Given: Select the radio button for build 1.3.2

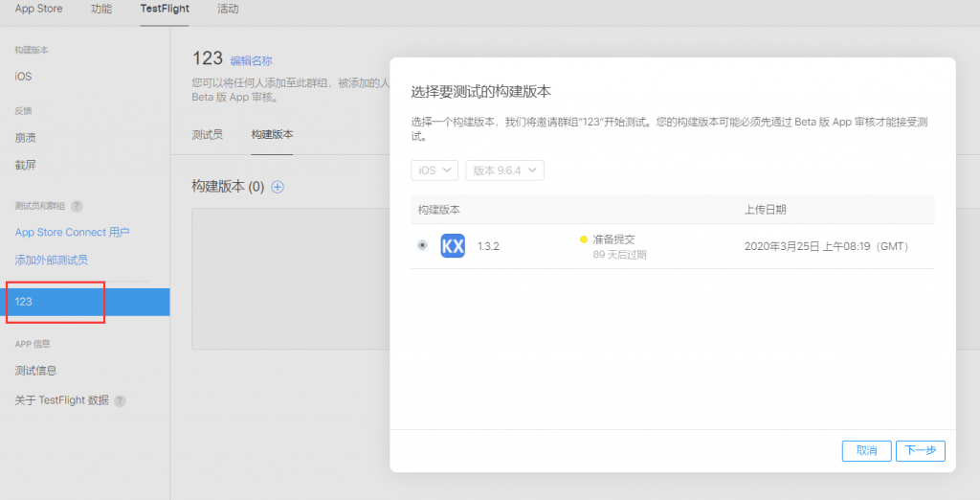Looking at the screenshot, I should coord(422,245).
